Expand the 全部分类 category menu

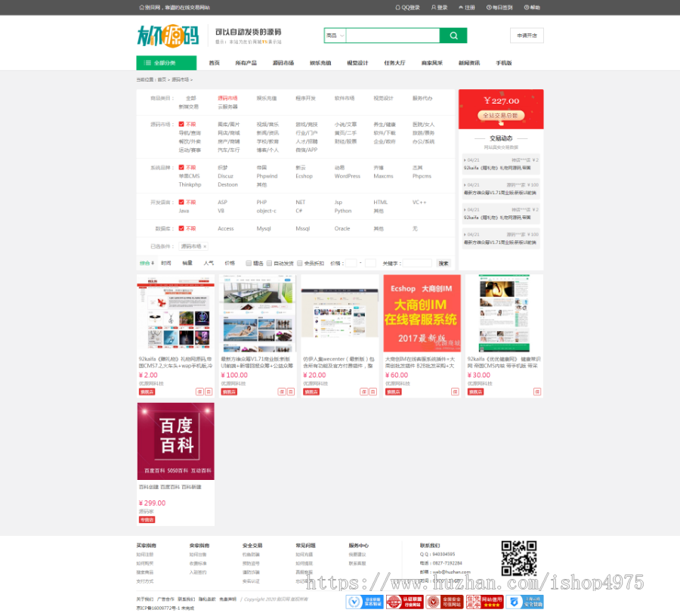(166, 63)
